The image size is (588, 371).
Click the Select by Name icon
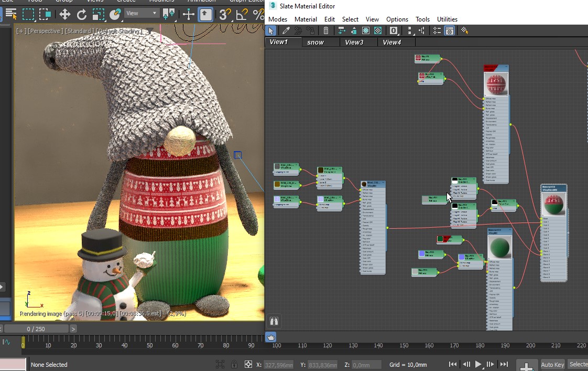(11, 14)
